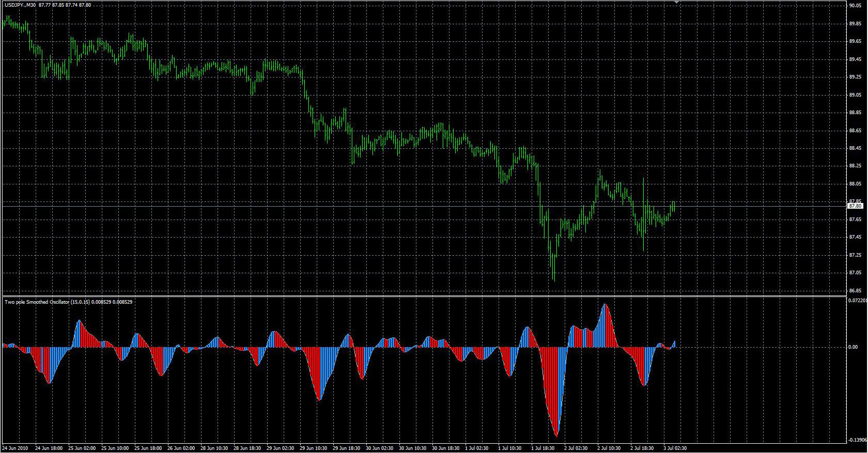Click the 25 Jun 02:00 time label

[x=82, y=448]
